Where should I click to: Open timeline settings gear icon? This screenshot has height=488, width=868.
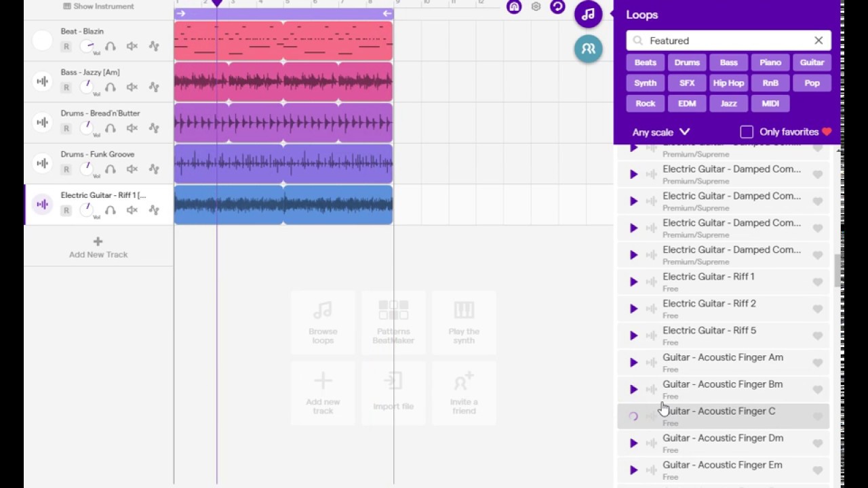coord(536,7)
